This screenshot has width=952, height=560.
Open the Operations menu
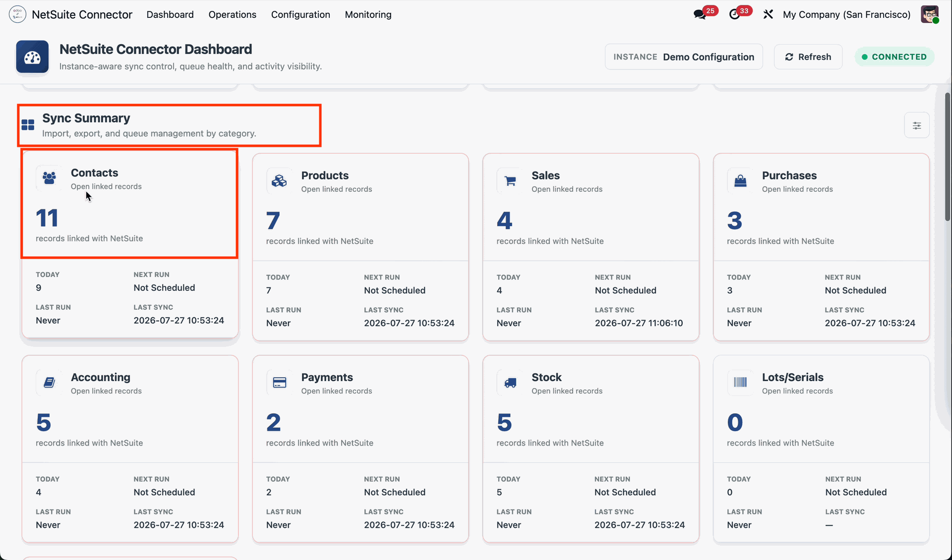pos(233,14)
